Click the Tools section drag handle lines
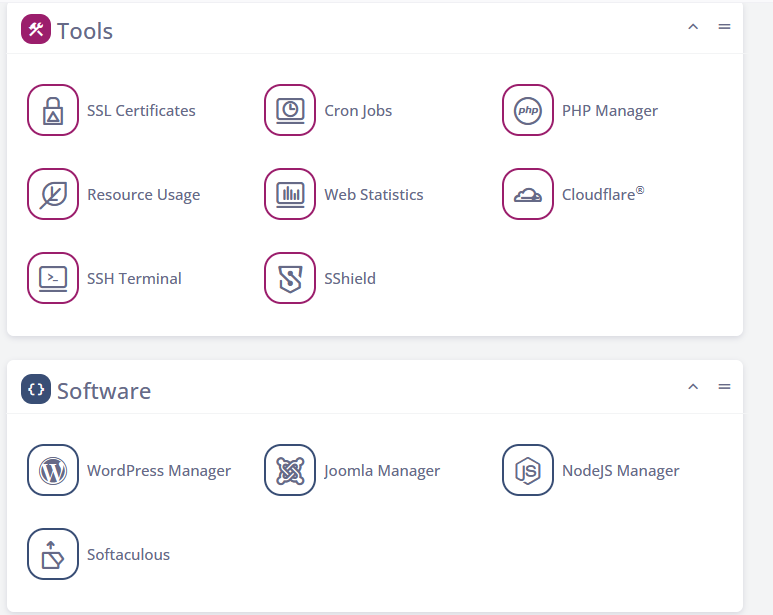Screen dimensions: 773x615 724,27
